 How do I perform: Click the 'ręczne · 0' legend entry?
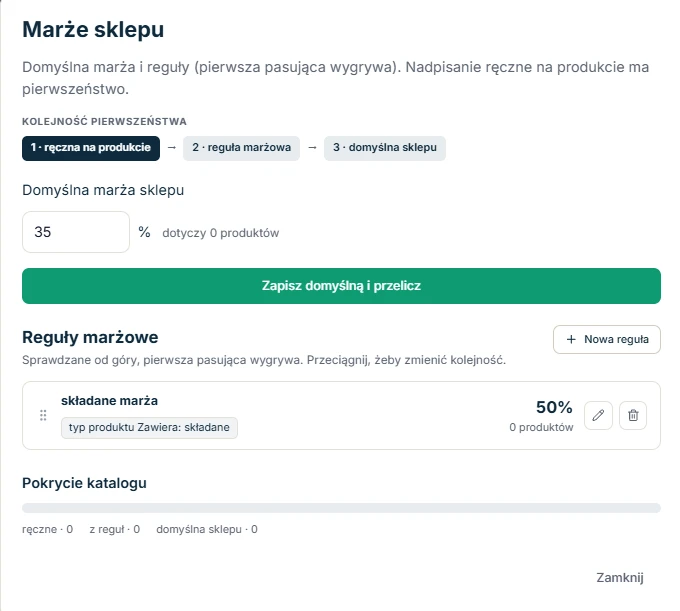point(47,529)
